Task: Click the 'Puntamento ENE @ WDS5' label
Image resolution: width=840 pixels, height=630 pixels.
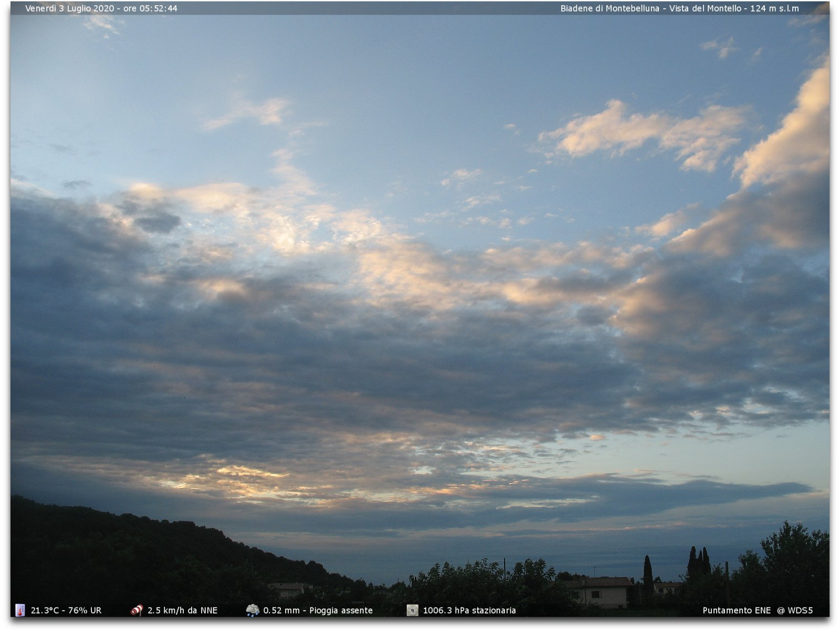Action: tap(758, 611)
